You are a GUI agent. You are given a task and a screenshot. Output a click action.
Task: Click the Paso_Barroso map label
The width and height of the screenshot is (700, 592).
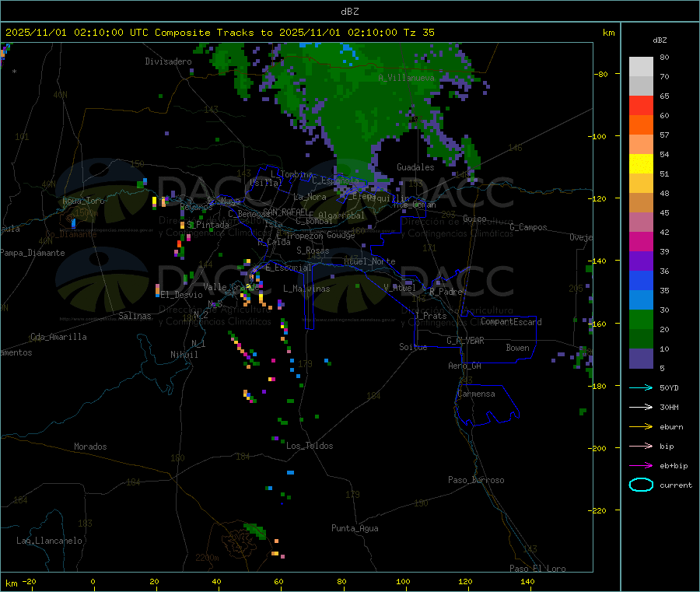point(476,481)
